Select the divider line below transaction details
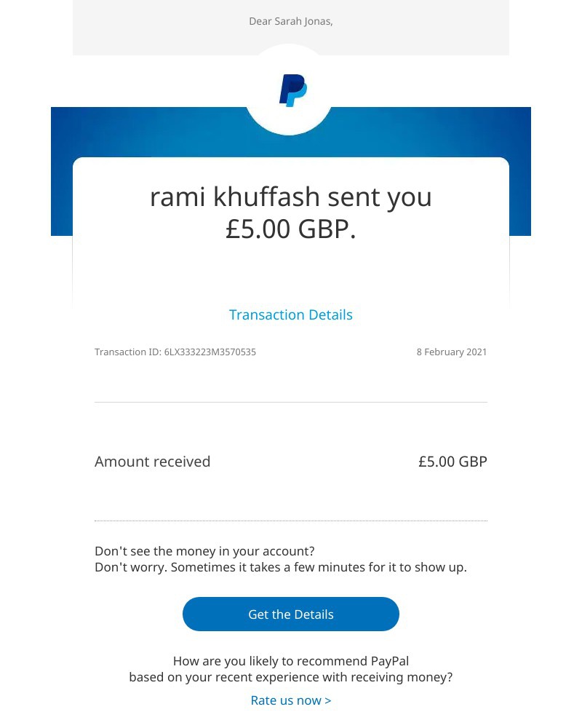Screen dimensions: 582x728 [x=291, y=401]
